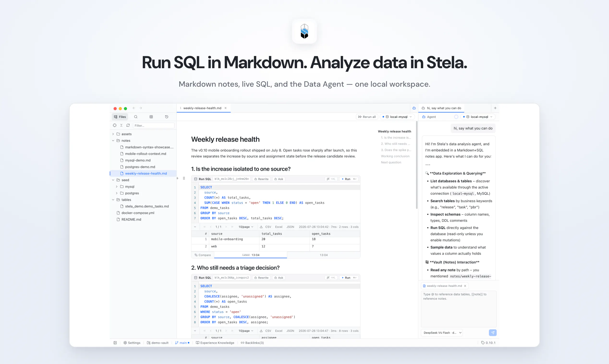Image resolution: width=609 pixels, height=364 pixels.
Task: Export first block results as JSON
Action: click(290, 227)
